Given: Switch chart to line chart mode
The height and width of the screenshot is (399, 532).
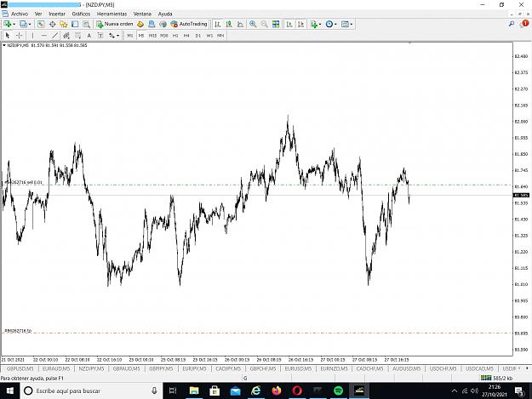Looking at the screenshot, I should point(240,24).
